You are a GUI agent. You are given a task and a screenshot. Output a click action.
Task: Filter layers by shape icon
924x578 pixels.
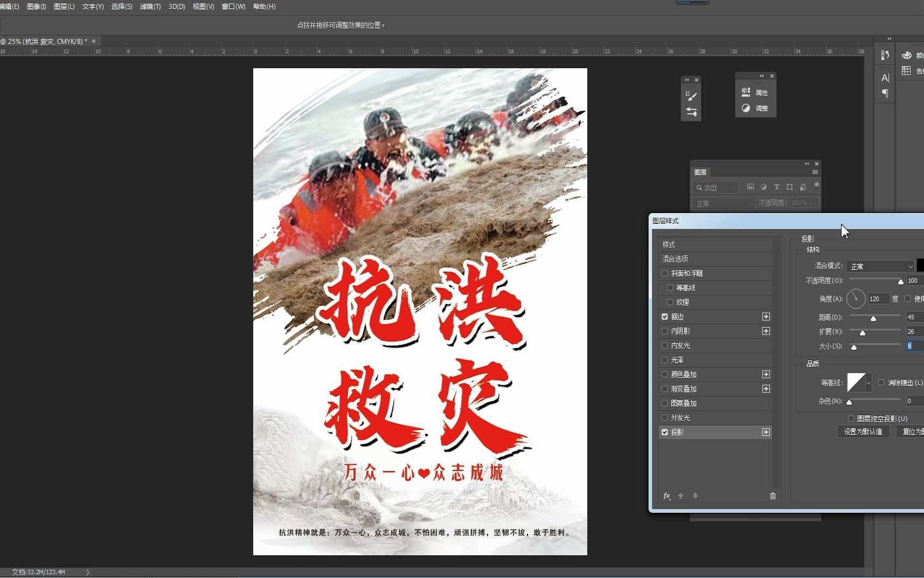coord(789,187)
